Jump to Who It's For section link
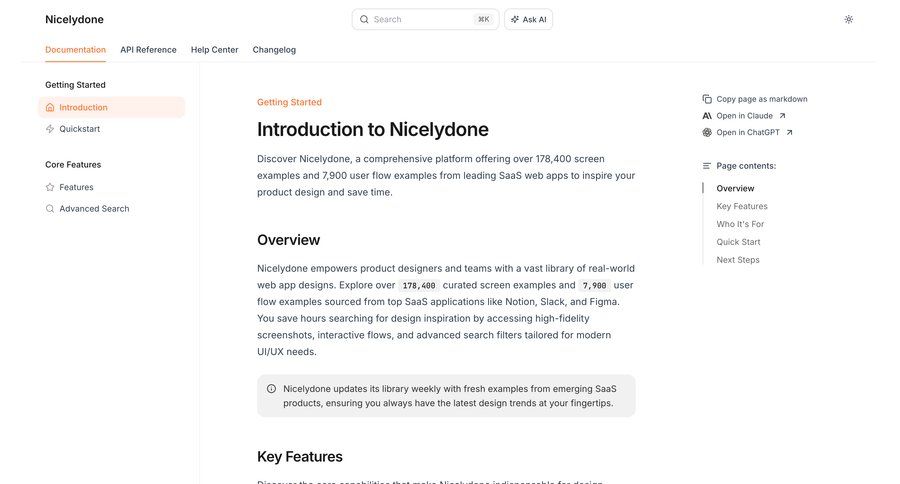The image size is (900, 484). (740, 224)
